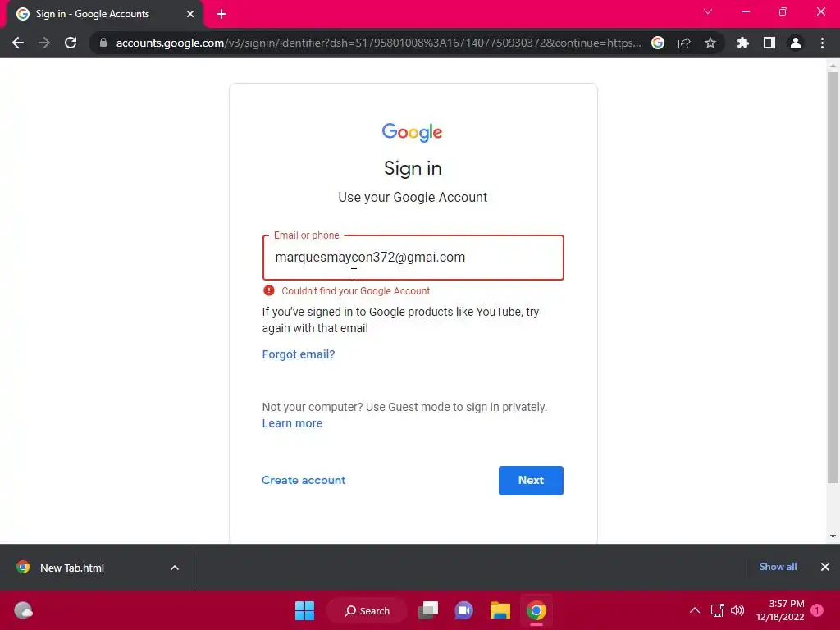
Task: Click the Google icon in address bar
Action: pyautogui.click(x=658, y=43)
